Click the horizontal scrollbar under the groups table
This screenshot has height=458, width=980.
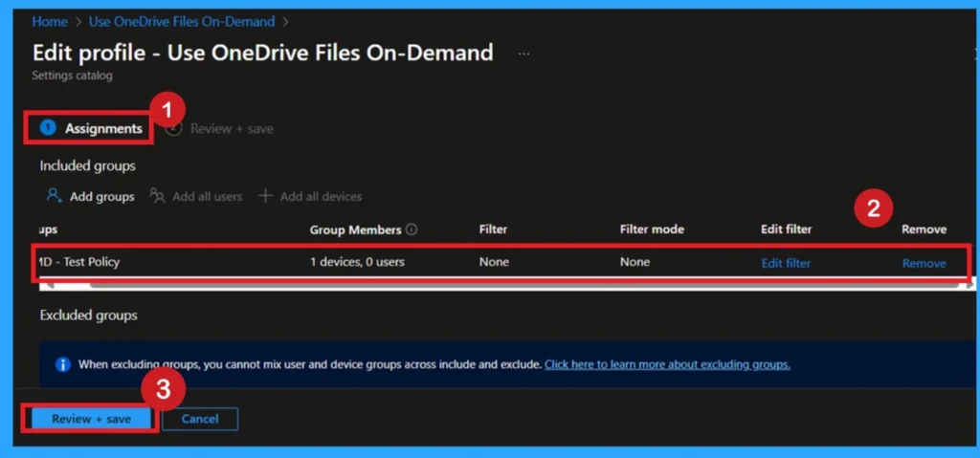479,285
